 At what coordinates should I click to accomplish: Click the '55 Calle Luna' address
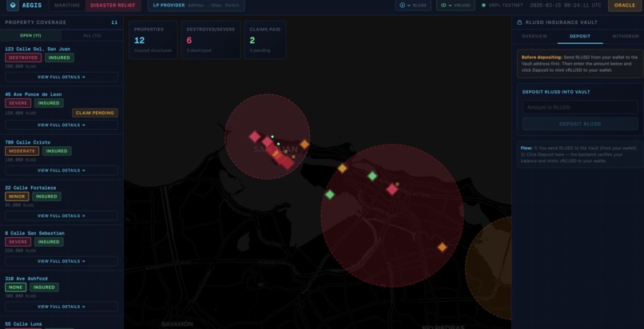tap(23, 324)
